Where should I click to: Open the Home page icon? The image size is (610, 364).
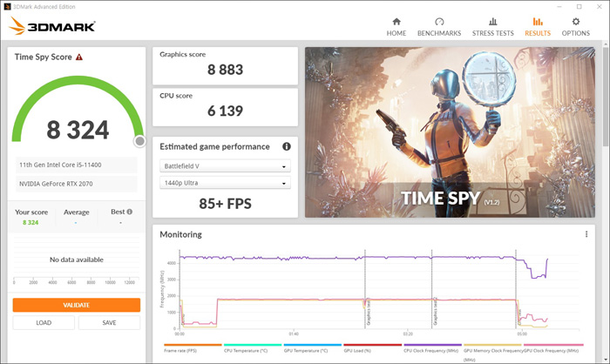click(x=396, y=22)
